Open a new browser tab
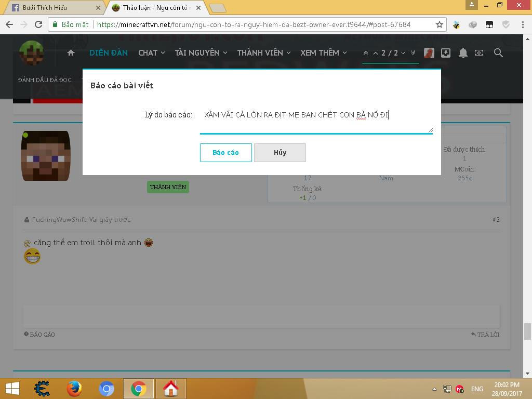Image resolution: width=532 pixels, height=399 pixels. point(218,8)
